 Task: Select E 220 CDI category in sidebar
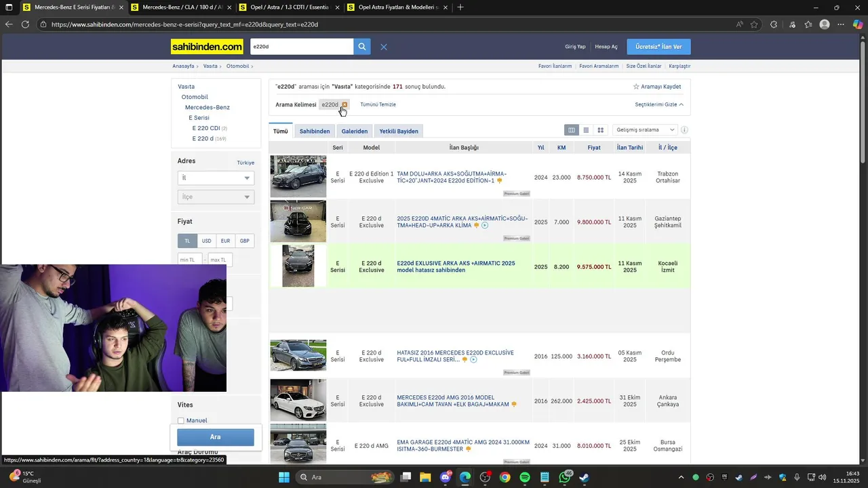pyautogui.click(x=206, y=128)
